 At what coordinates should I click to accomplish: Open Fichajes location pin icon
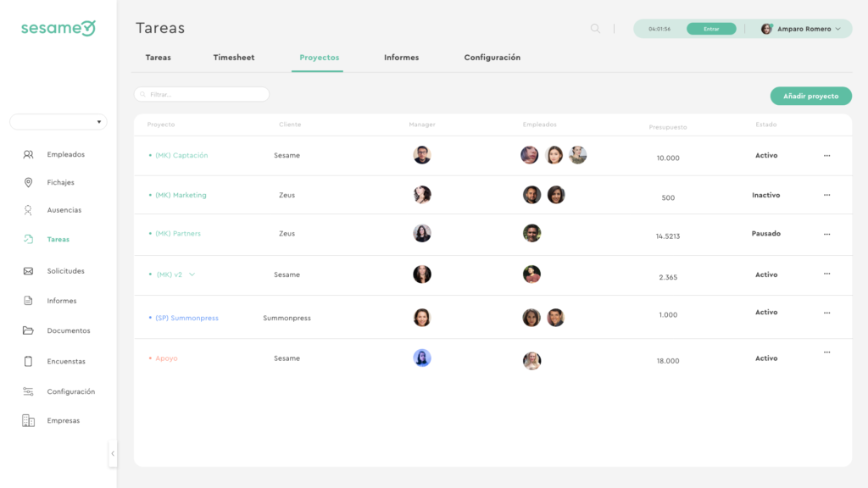click(28, 183)
